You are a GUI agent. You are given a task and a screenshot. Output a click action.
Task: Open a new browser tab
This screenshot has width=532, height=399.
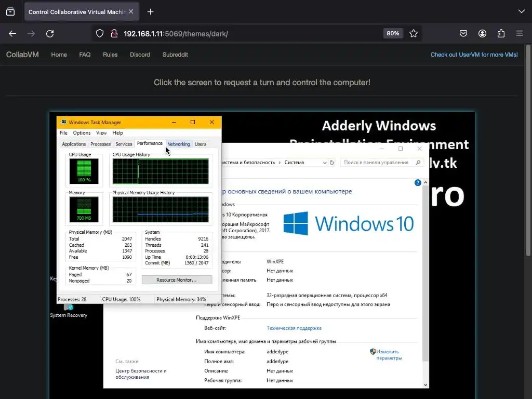click(x=150, y=12)
